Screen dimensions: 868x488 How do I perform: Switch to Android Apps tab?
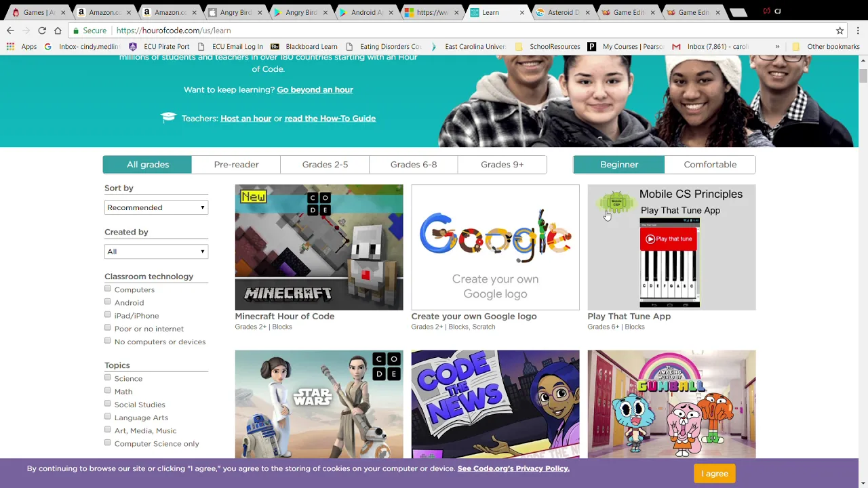(366, 12)
